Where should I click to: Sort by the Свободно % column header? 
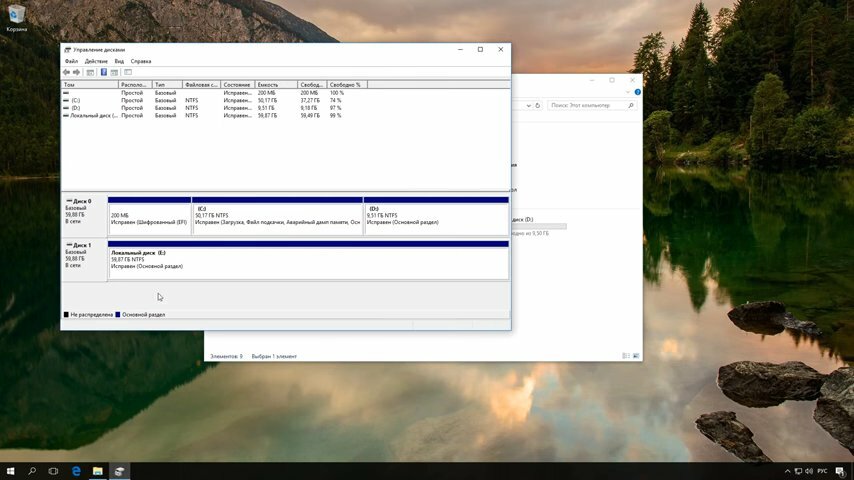click(x=347, y=84)
